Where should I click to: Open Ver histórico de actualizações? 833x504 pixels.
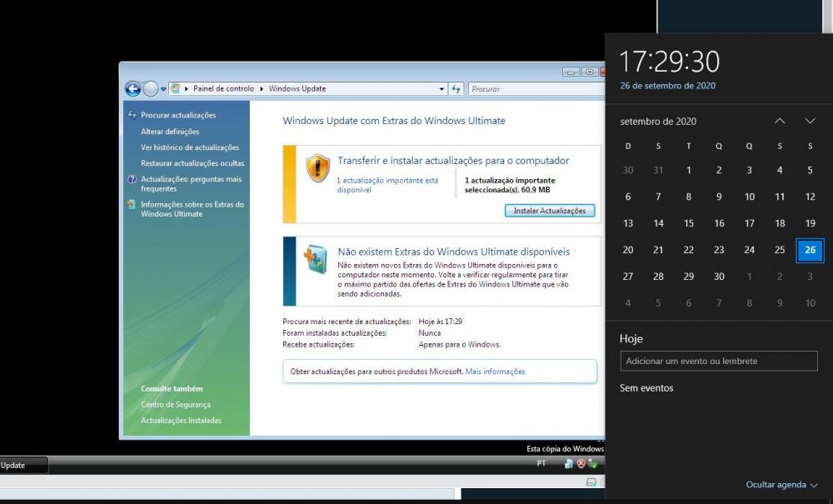click(x=190, y=147)
